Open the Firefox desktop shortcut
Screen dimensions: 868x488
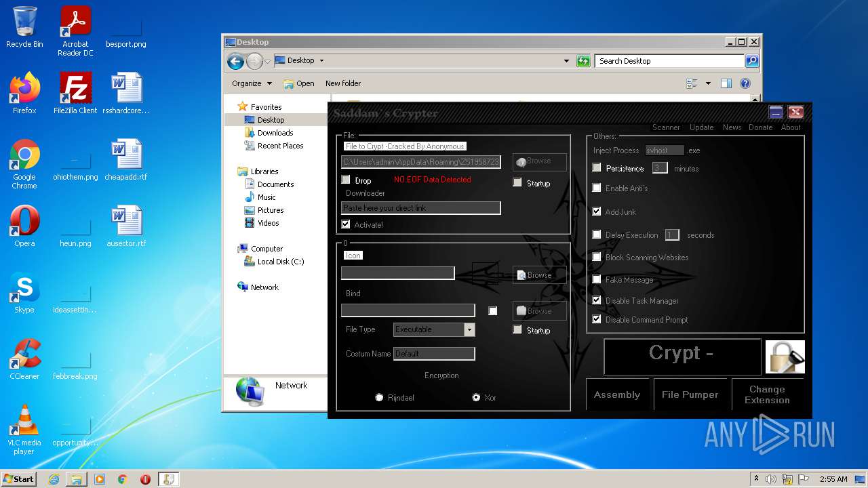pyautogui.click(x=24, y=94)
